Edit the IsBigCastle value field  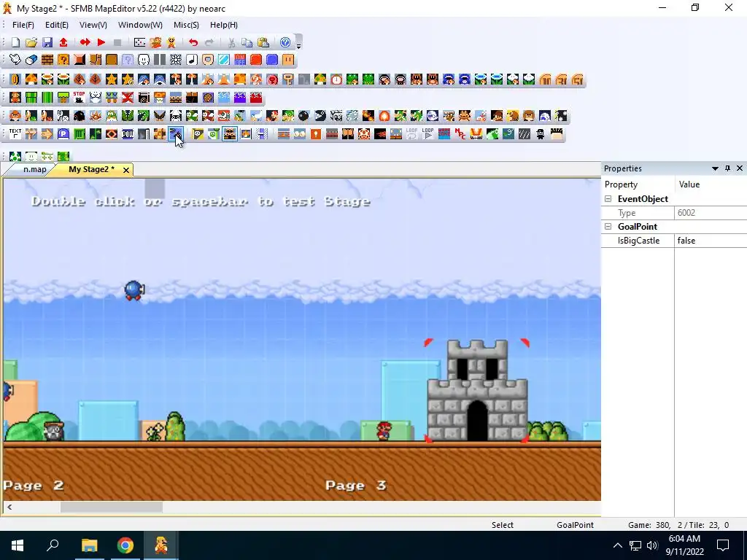tap(711, 241)
